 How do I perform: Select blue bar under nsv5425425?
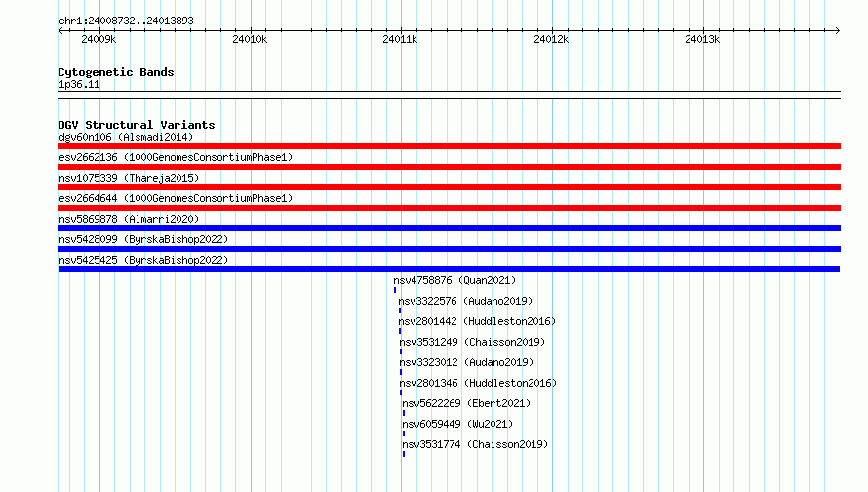(x=449, y=269)
